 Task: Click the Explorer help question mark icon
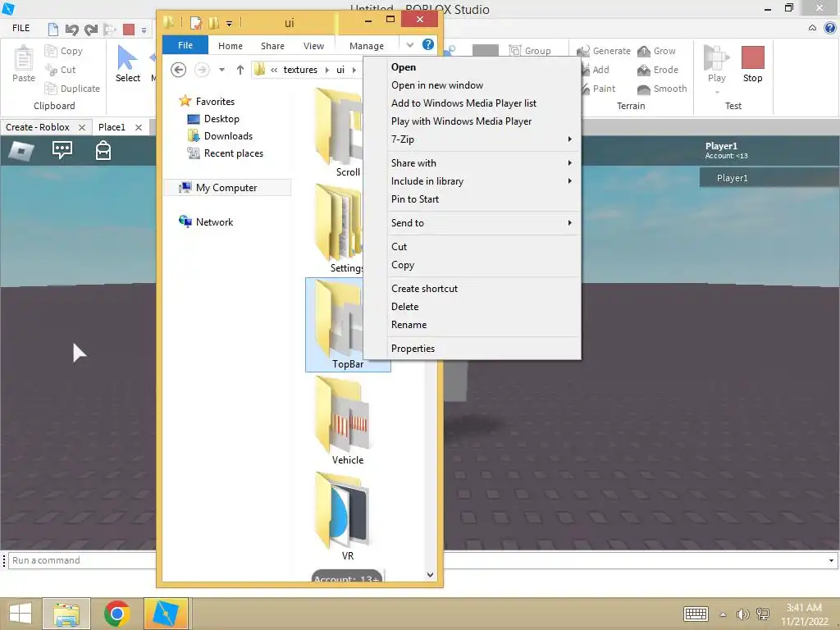click(x=428, y=44)
